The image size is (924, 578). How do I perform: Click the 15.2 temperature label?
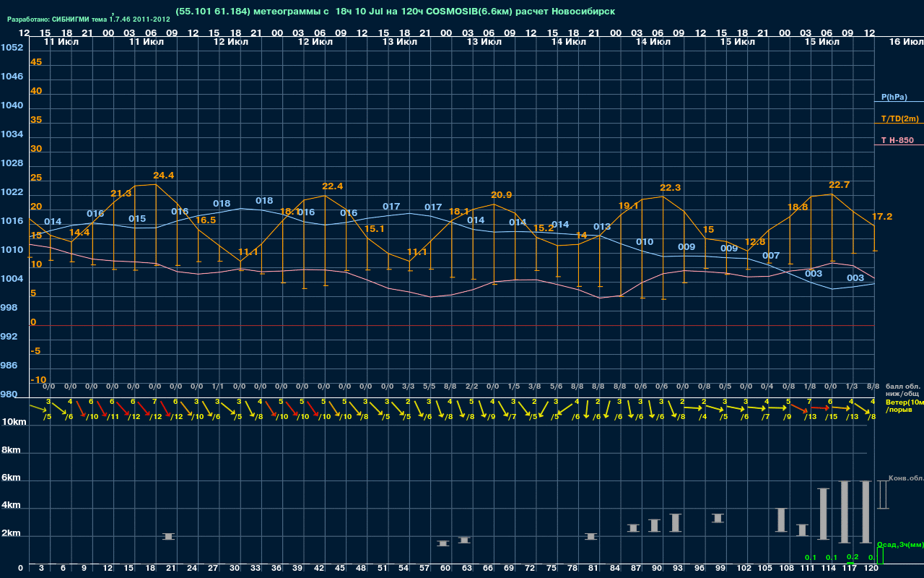click(x=543, y=228)
